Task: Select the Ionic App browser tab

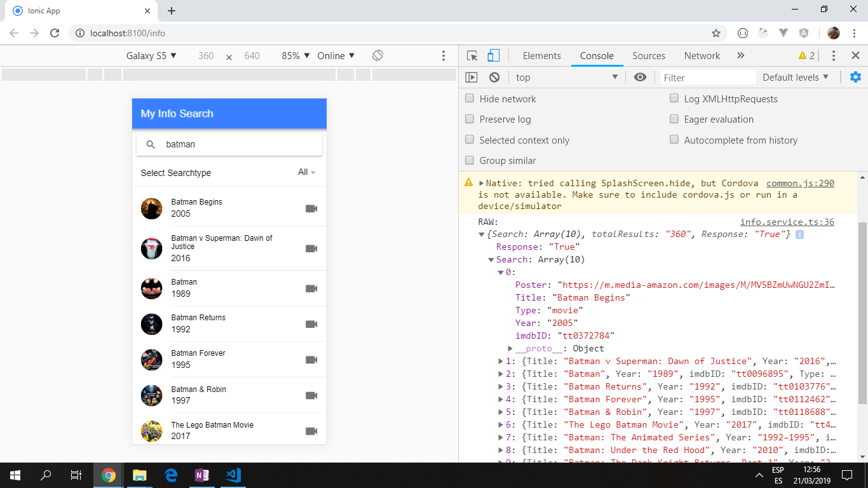Action: click(x=80, y=11)
